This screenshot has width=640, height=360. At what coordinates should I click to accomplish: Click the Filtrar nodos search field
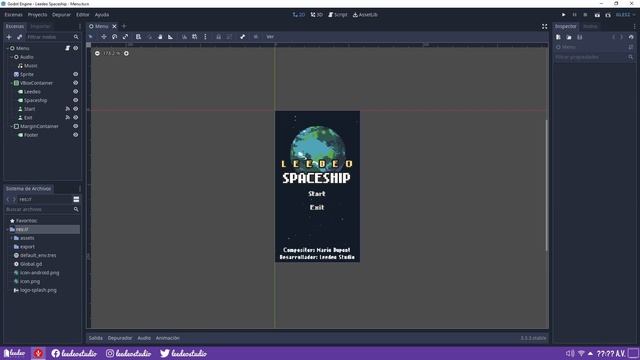(53, 37)
